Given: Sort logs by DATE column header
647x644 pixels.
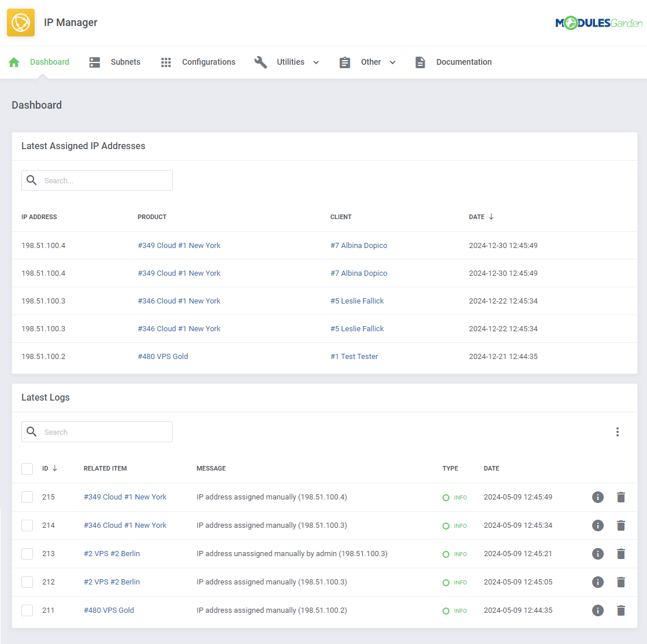Looking at the screenshot, I should click(492, 468).
